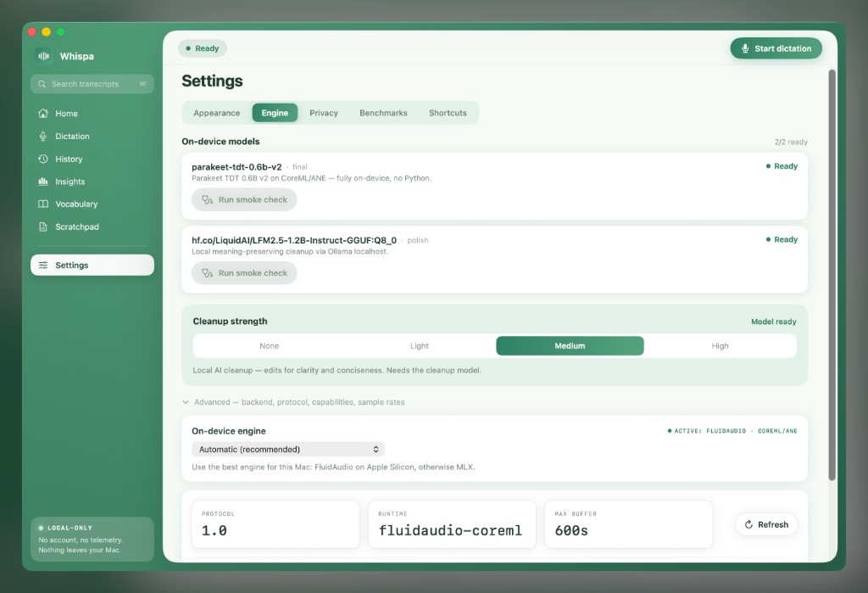This screenshot has height=593, width=868.
Task: Click the Settings page heading
Action: click(212, 81)
